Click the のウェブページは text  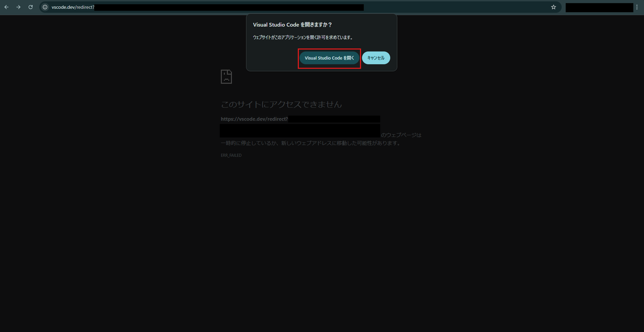point(401,135)
